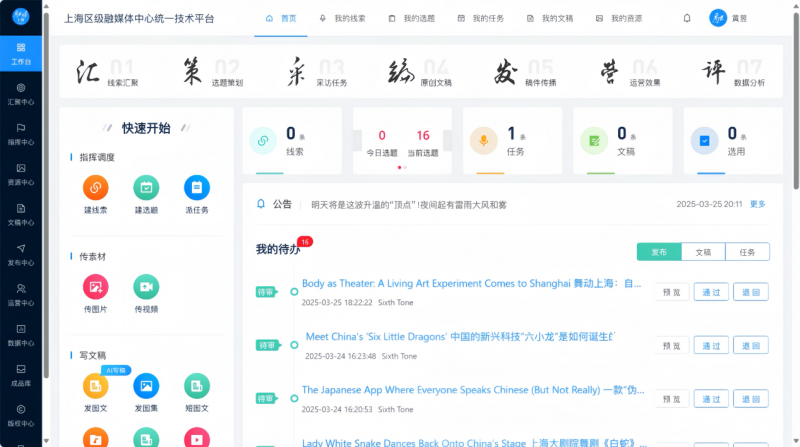Switch to the 首页 top tab
Screen dimensions: 800x447
click(x=281, y=18)
